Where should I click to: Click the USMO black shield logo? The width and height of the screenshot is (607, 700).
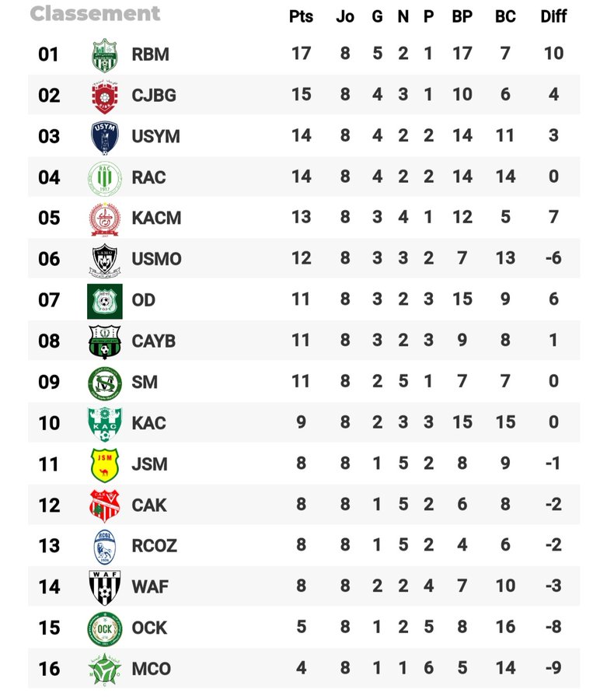pos(104,260)
